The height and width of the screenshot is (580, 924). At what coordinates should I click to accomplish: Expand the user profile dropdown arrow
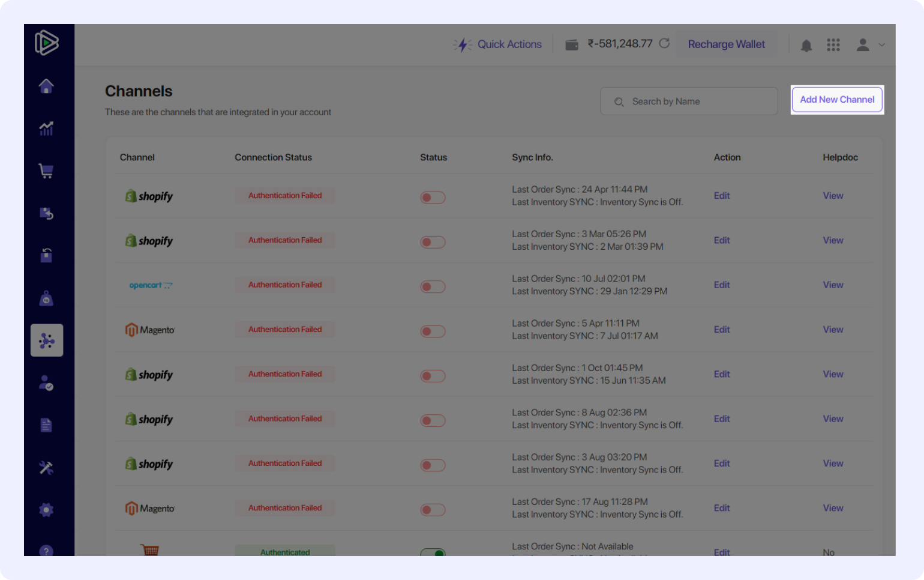pyautogui.click(x=881, y=45)
